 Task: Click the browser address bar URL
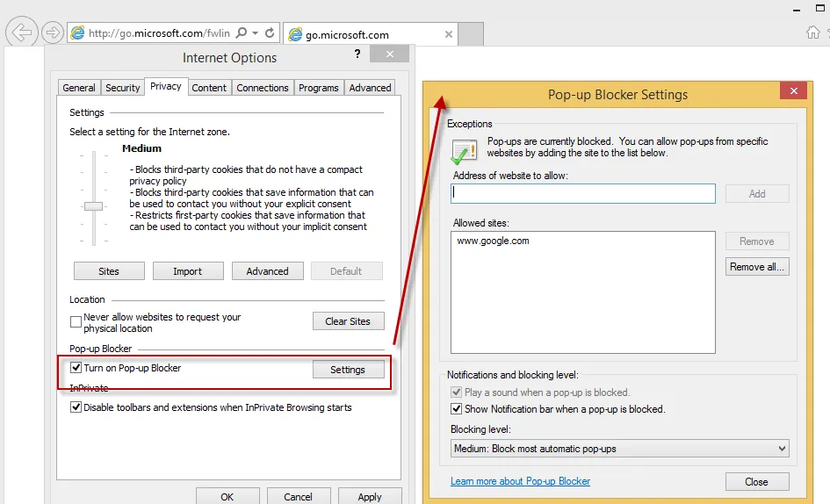click(159, 32)
